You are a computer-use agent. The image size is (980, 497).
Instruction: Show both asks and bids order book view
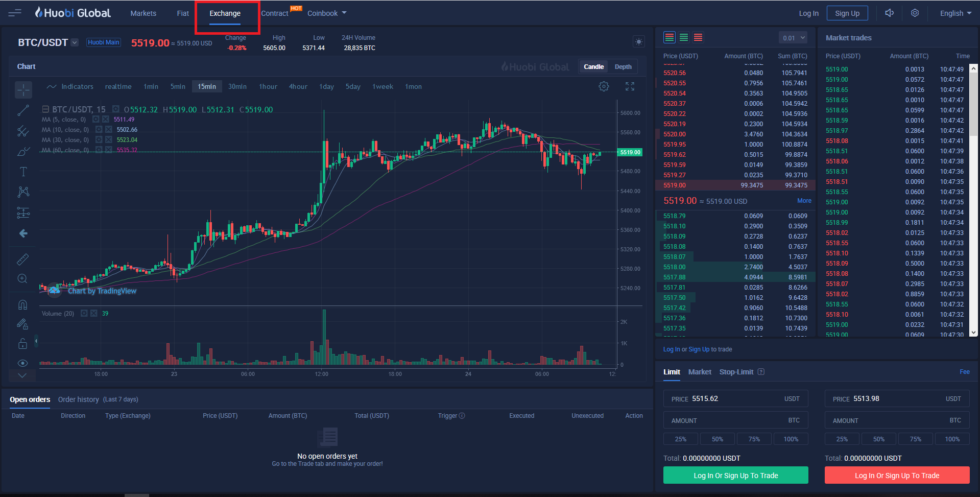tap(669, 37)
